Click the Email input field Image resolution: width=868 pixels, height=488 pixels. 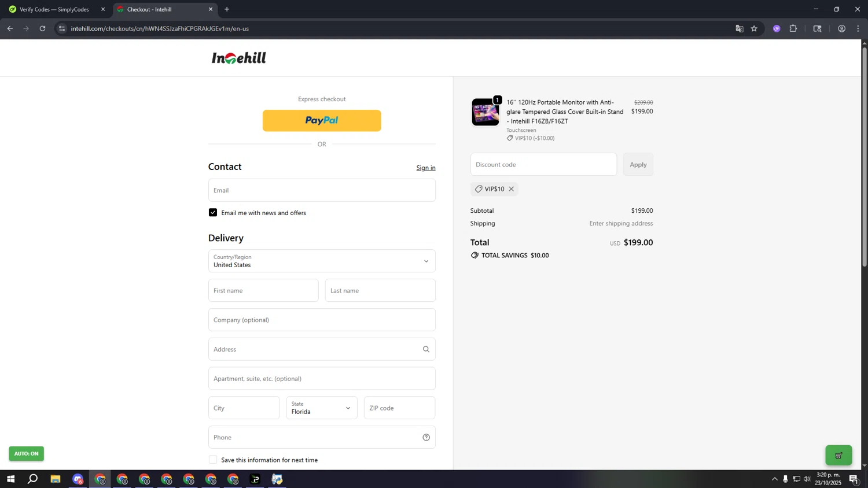322,190
